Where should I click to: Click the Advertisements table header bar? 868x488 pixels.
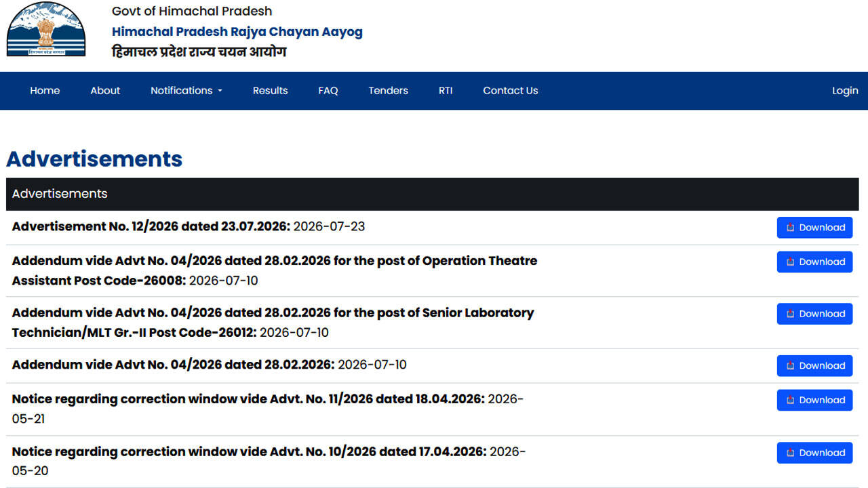click(433, 194)
